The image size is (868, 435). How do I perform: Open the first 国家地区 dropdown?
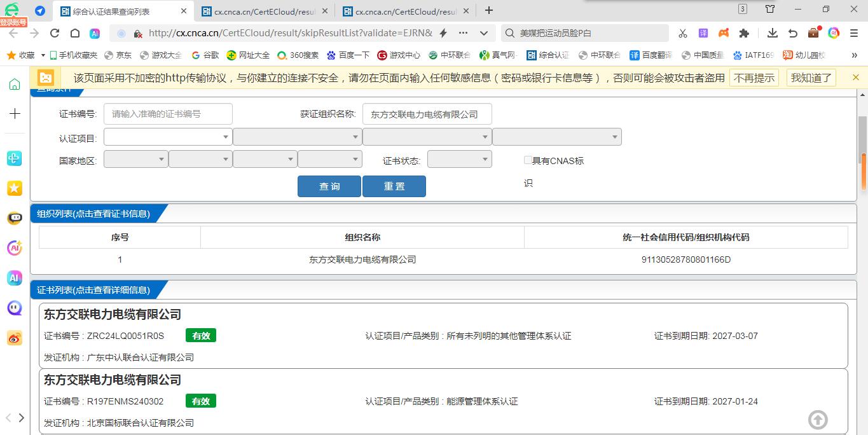click(136, 159)
